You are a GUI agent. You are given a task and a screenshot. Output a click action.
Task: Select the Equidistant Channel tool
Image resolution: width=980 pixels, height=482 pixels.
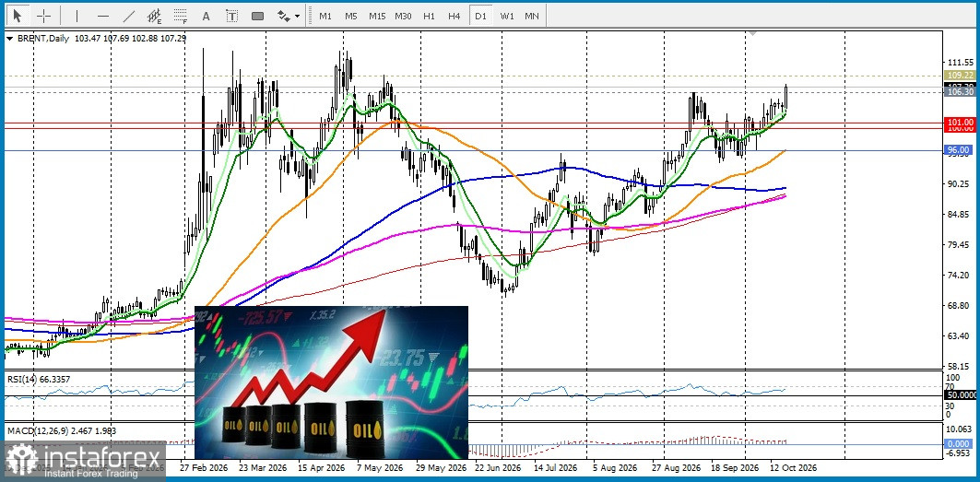click(154, 16)
